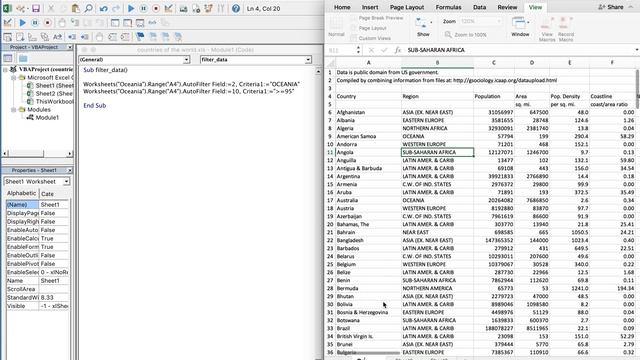Expand the formula bar with arrow

(637, 50)
